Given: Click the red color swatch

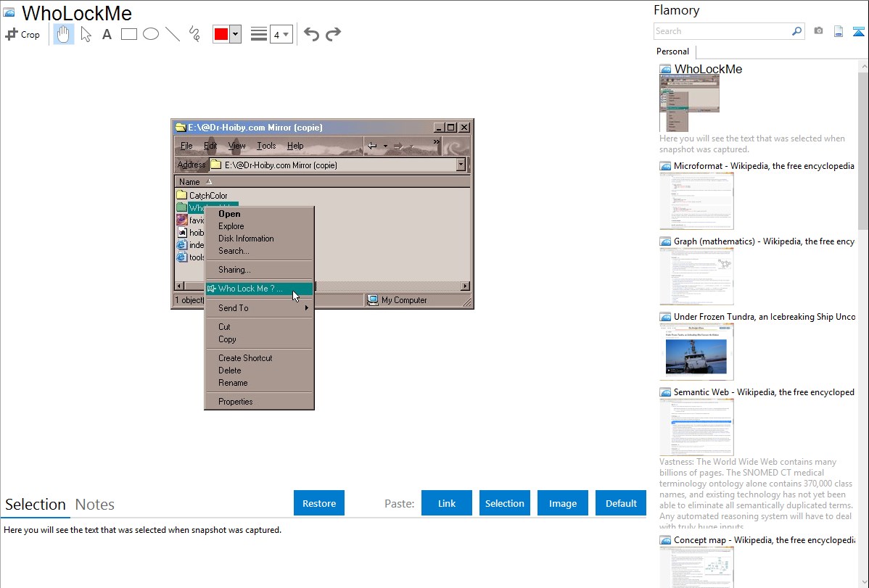Looking at the screenshot, I should tap(221, 34).
